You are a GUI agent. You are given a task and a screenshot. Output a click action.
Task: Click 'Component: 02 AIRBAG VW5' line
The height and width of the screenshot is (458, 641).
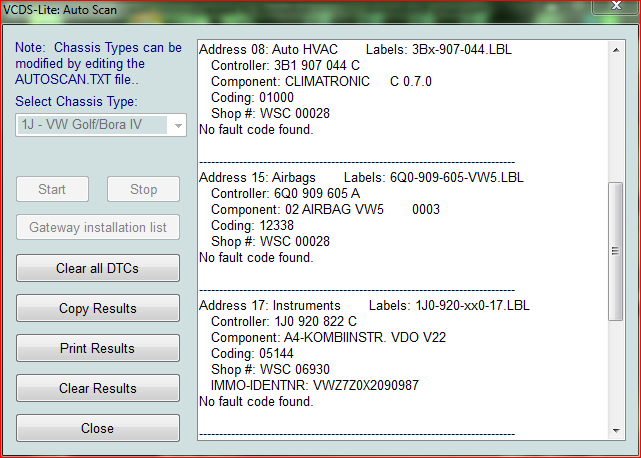[x=325, y=209]
